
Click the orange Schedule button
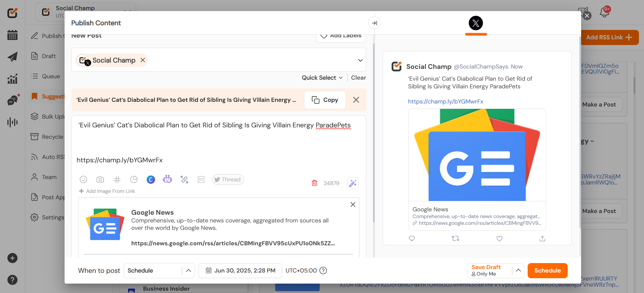tap(547, 270)
